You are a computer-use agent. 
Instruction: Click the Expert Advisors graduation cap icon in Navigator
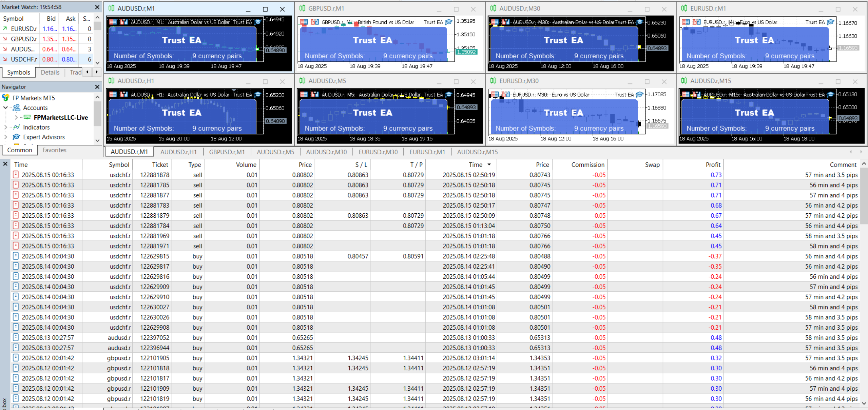click(16, 137)
